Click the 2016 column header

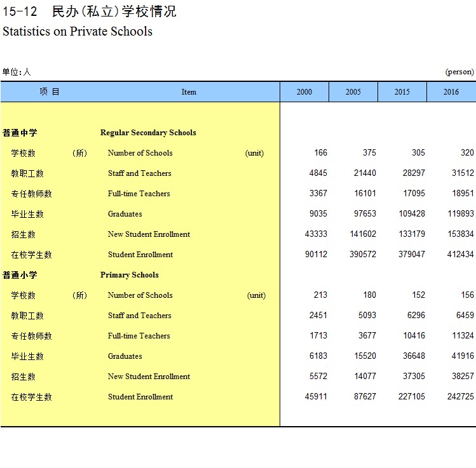(x=451, y=91)
